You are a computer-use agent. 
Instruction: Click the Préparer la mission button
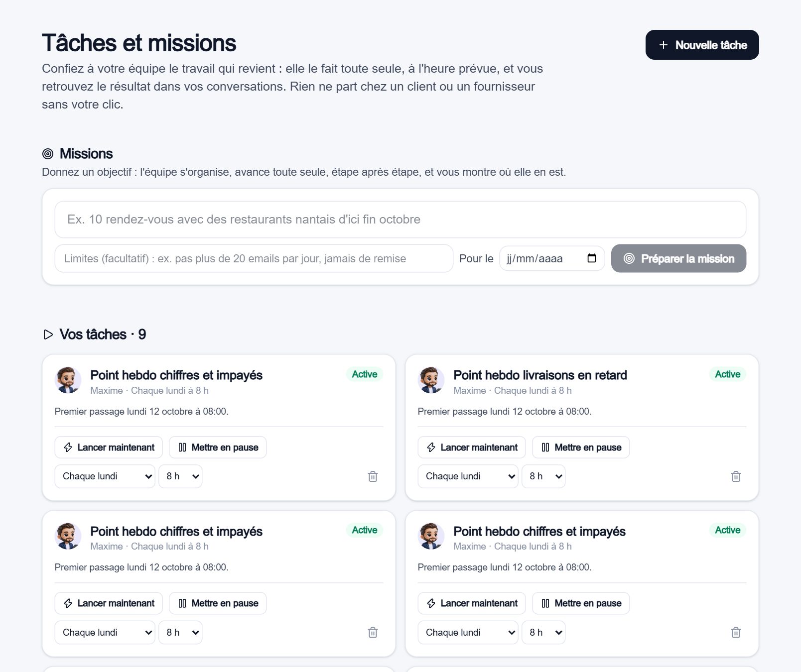pos(678,258)
